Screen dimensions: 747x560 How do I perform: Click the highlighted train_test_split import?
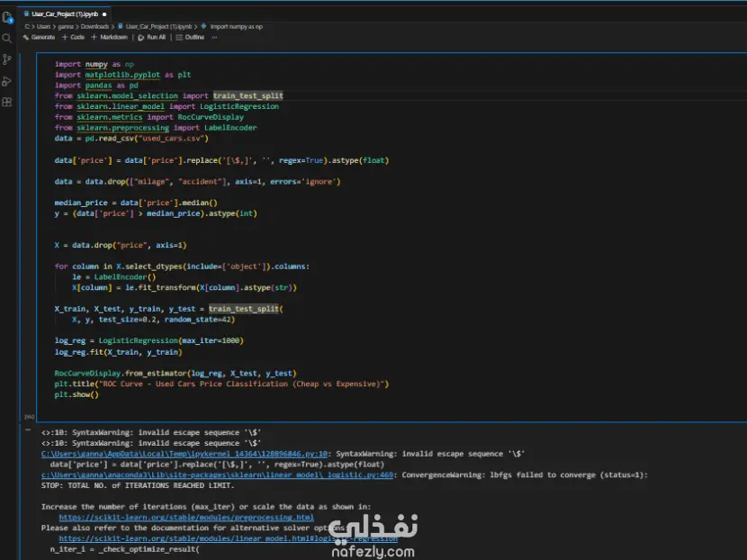(x=247, y=95)
